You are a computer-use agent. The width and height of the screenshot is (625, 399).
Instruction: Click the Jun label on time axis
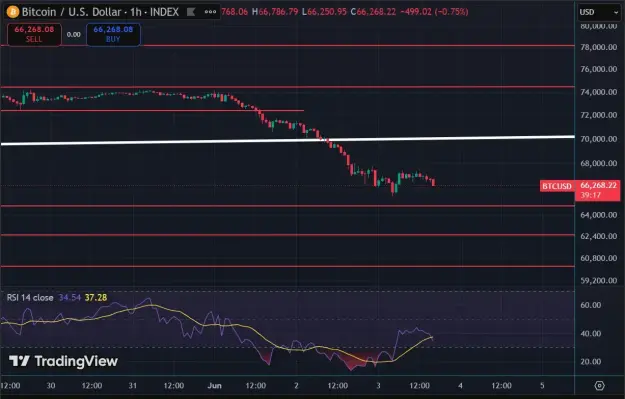click(214, 385)
